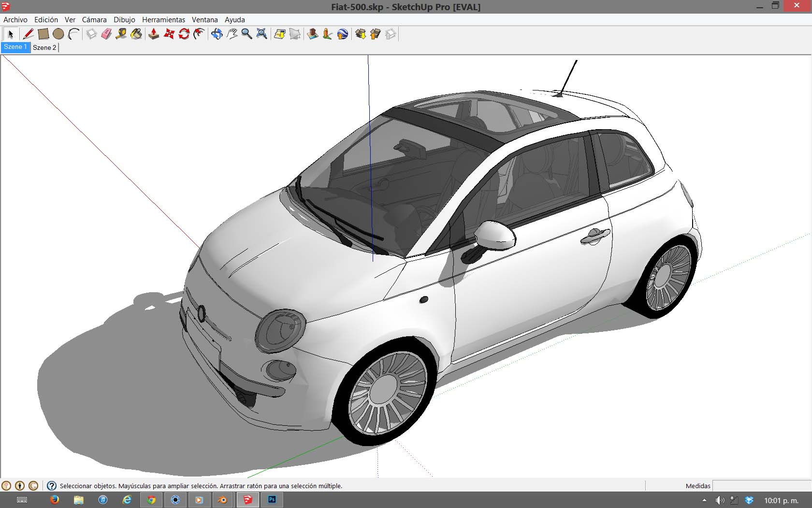812x508 pixels.
Task: Select the Push/Pull tool
Action: tap(154, 34)
